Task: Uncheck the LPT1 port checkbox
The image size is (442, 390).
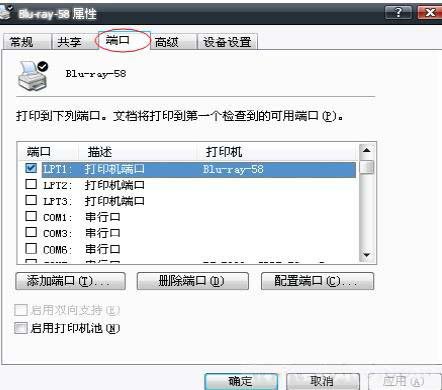Action: pos(31,168)
